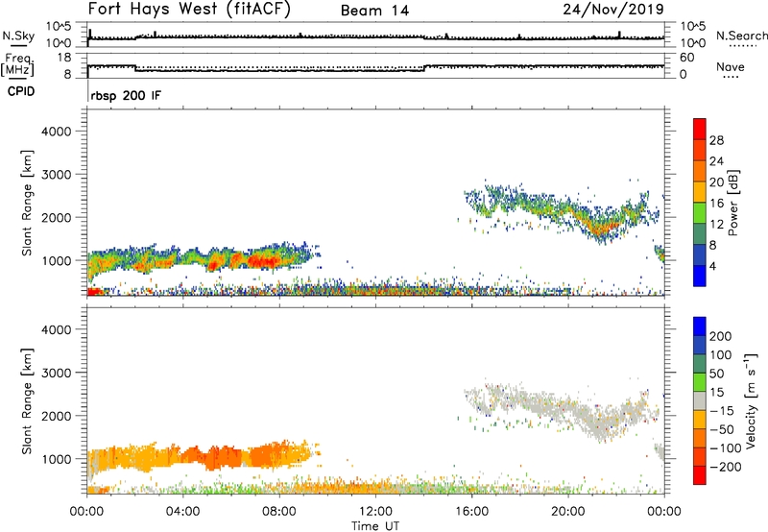Viewport: 768px width, 532px height.
Task: Click the 'Power [dB]' color bar label
Action: pos(732,203)
